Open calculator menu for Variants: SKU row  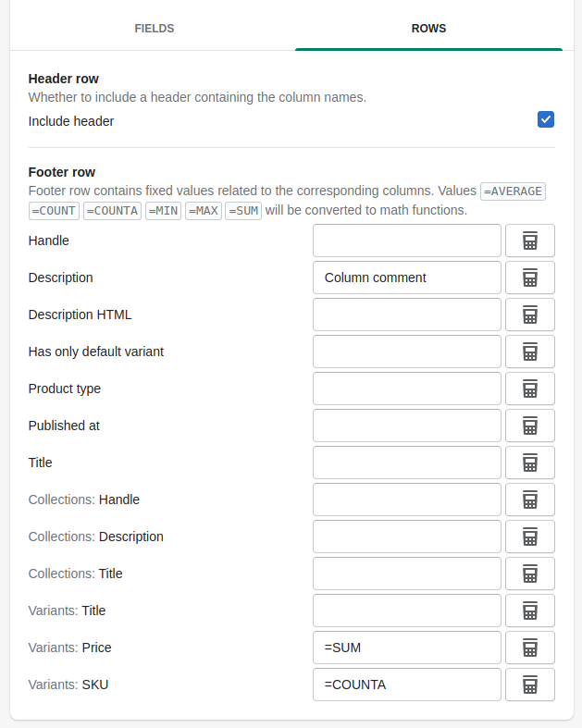pyautogui.click(x=530, y=685)
